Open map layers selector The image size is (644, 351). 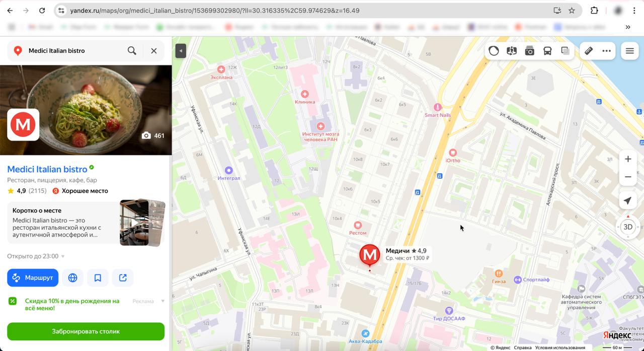(x=565, y=50)
